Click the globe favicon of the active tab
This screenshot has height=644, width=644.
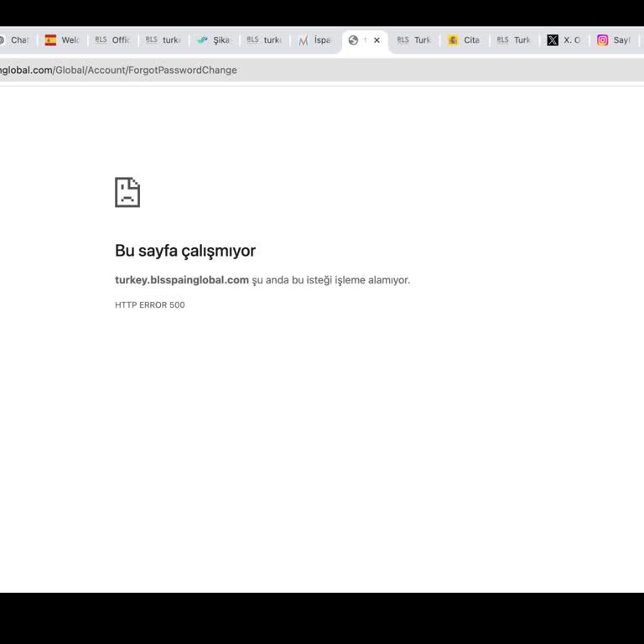click(x=353, y=40)
